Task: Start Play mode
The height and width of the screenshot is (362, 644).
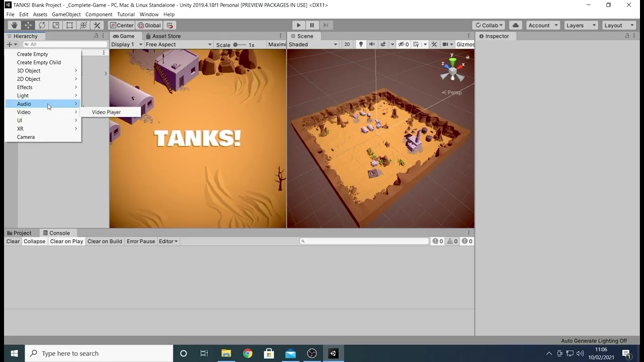Action: (x=298, y=25)
